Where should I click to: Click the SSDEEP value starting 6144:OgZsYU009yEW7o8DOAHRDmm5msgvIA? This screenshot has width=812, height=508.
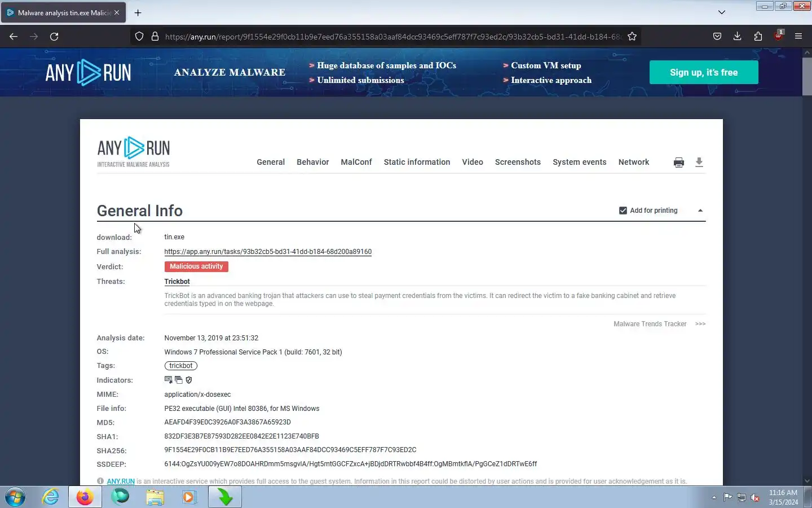point(351,464)
